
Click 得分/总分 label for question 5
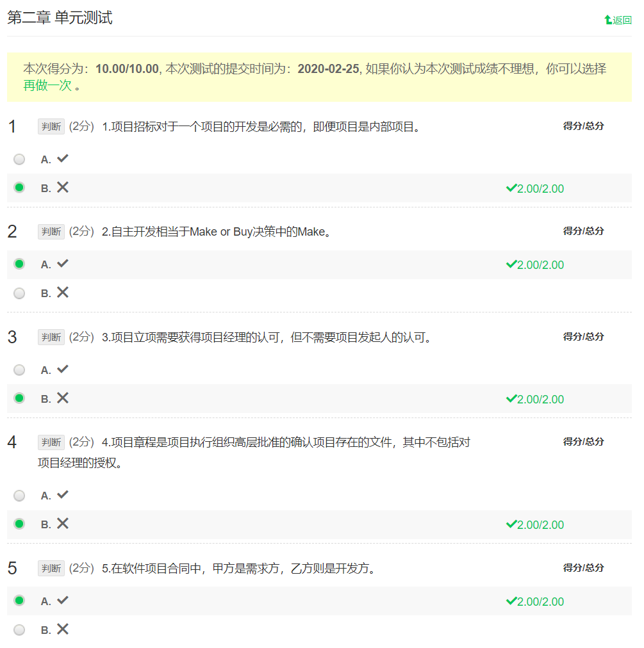[x=583, y=568]
